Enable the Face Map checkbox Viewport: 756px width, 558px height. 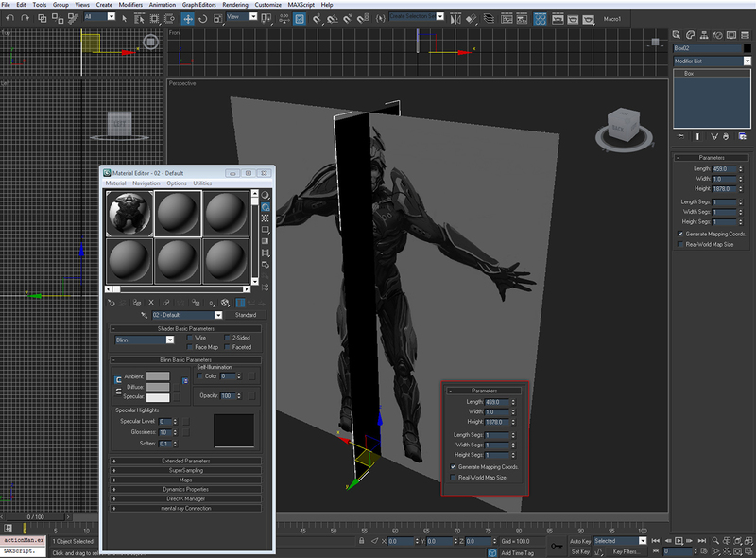tap(190, 347)
